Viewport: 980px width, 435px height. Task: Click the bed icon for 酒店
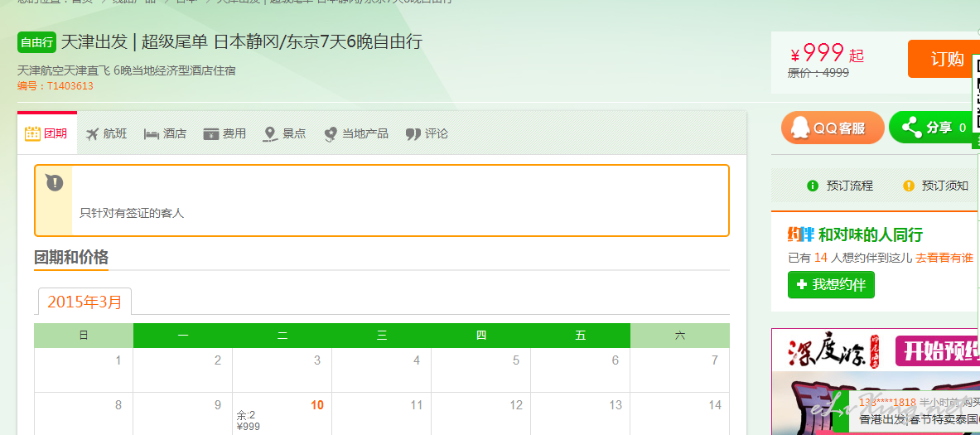(152, 134)
